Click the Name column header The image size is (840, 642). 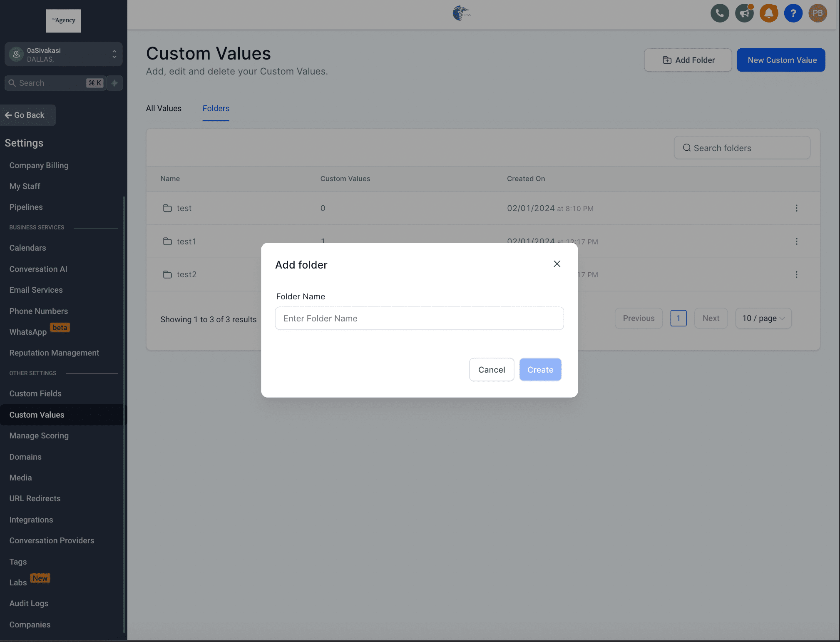coord(170,179)
